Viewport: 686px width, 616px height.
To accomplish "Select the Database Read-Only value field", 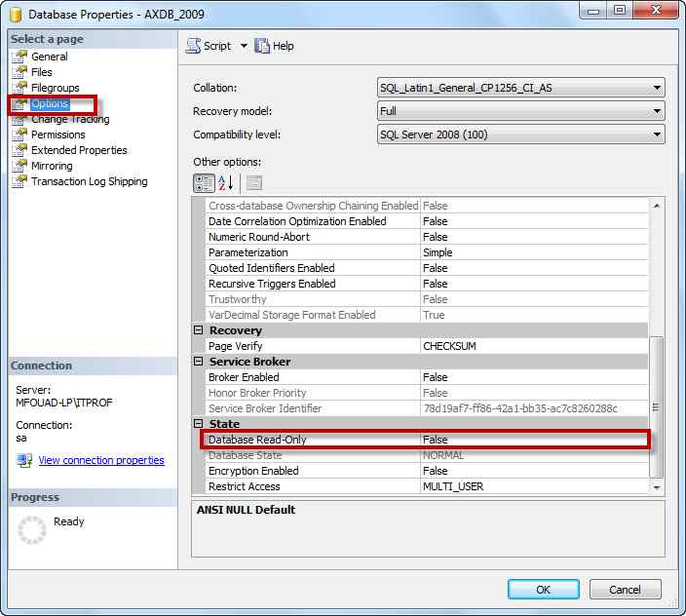I will tap(534, 440).
